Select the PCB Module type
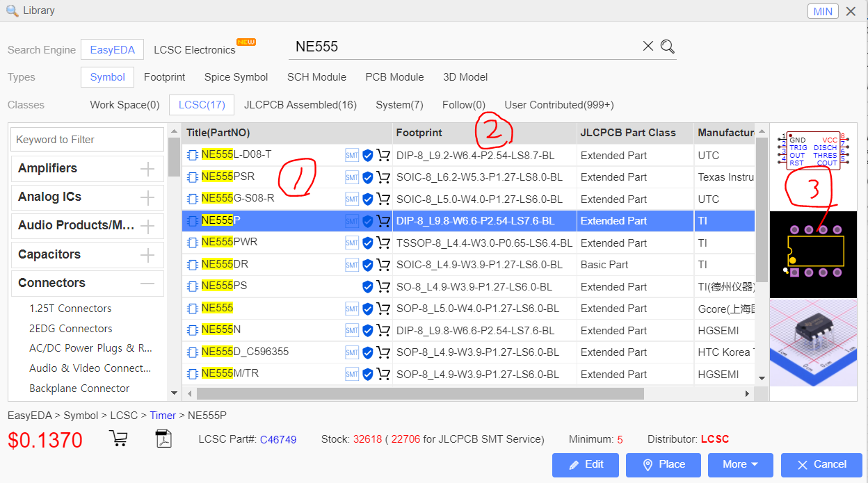This screenshot has width=868, height=483. [394, 77]
